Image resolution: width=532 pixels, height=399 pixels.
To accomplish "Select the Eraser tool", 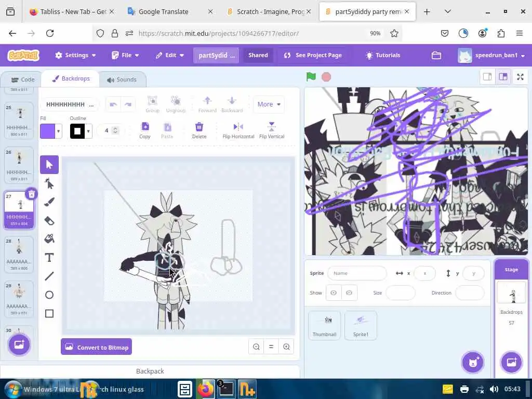I will click(49, 221).
